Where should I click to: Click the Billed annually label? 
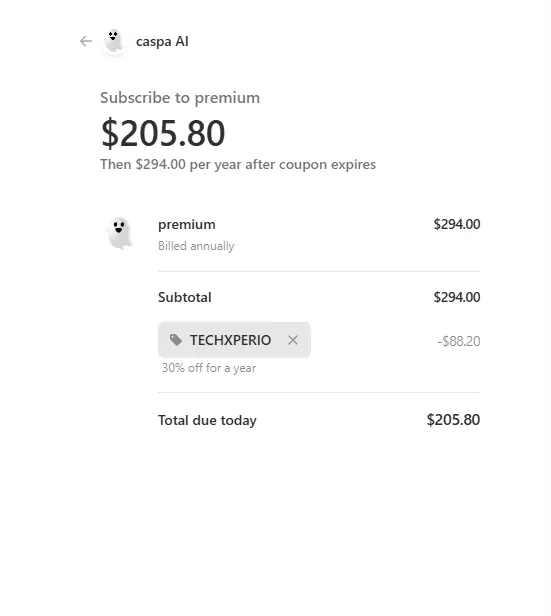coord(196,246)
